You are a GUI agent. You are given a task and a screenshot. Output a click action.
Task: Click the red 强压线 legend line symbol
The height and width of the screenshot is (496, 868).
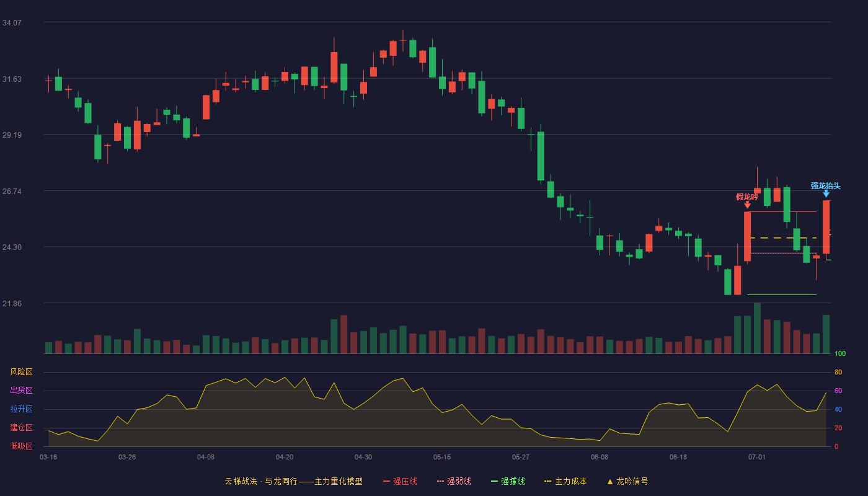(x=386, y=481)
